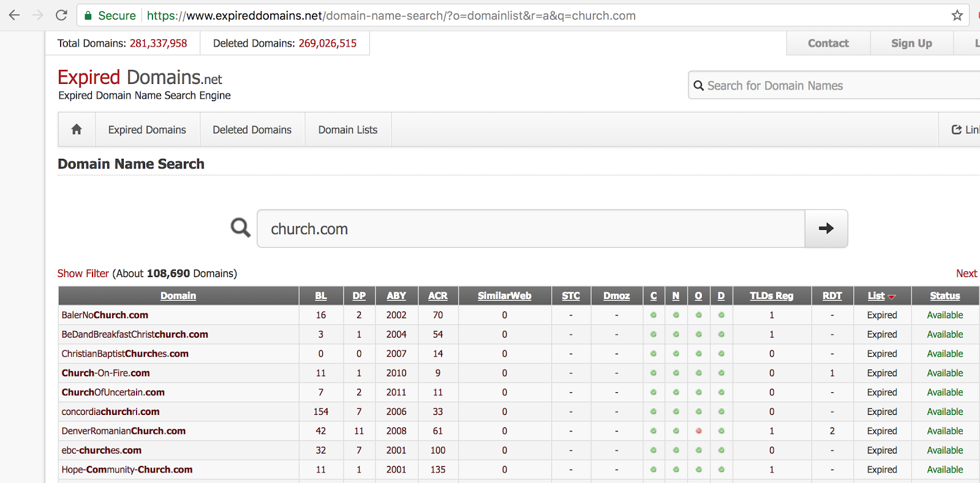980x483 pixels.
Task: Sort table by DP column header
Action: (x=359, y=296)
